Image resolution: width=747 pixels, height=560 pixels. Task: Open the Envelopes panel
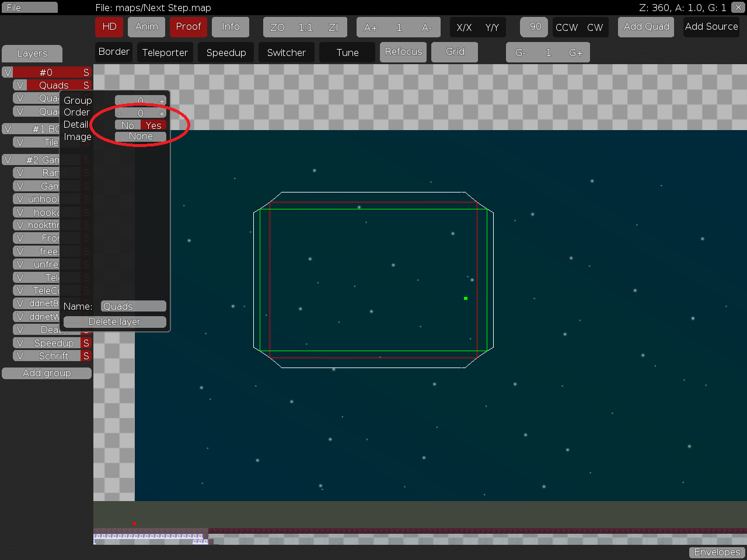point(717,552)
